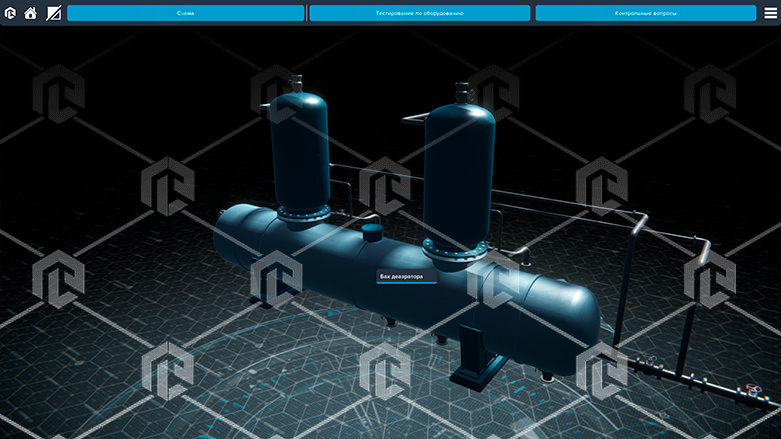Viewport: 781px width, 439px height.
Task: Open the Схема tab
Action: (186, 13)
